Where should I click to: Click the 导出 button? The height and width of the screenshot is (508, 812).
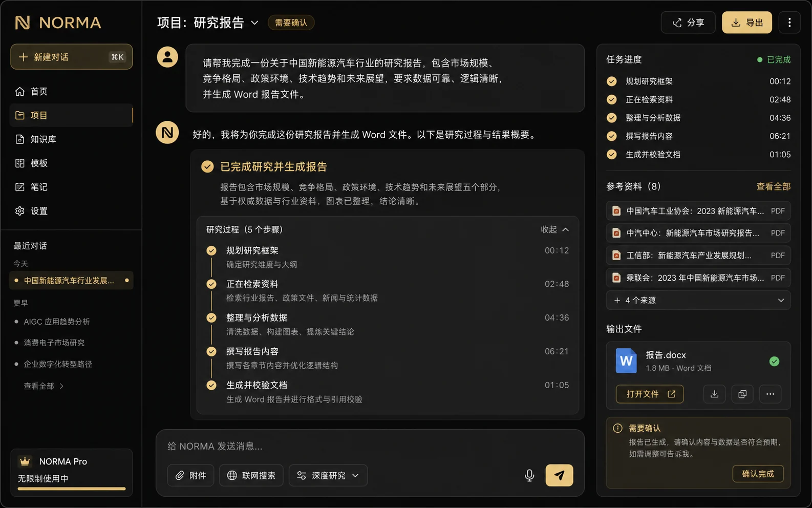pos(747,23)
